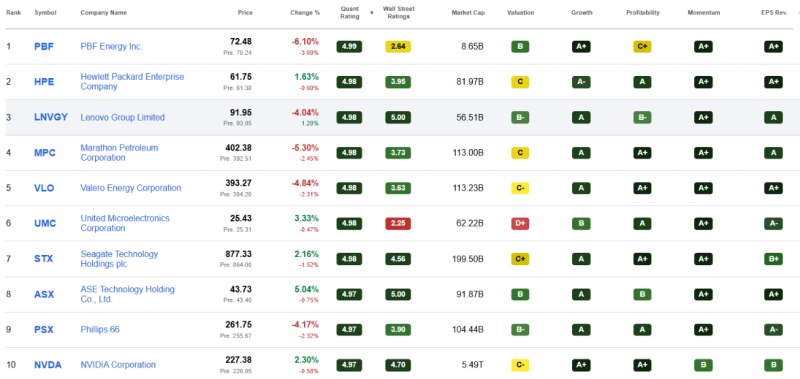Click ASX's 5.04% change value
Image resolution: width=800 pixels, height=379 pixels.
pyautogui.click(x=306, y=289)
